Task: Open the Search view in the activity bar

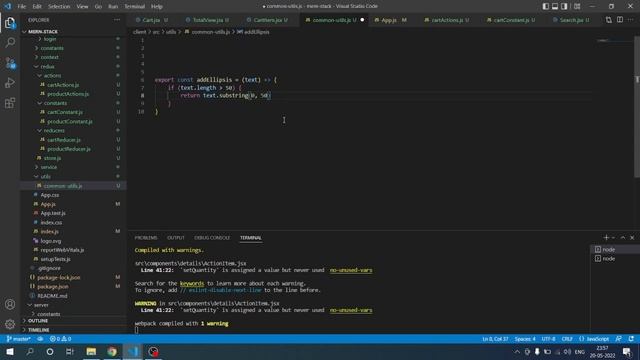Action: (10, 42)
